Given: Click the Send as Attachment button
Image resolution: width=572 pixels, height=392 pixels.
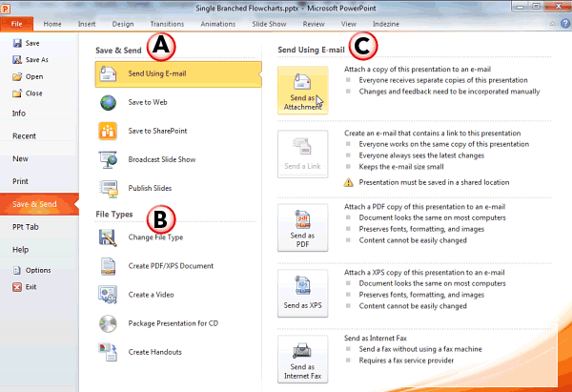Looking at the screenshot, I should (x=302, y=90).
